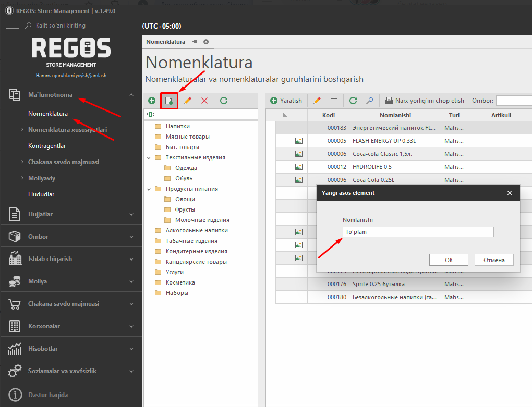Screen dimensions: 532x407
Task: Click 'Hamma guruhlarni yoyish/jamlash' link
Action: point(71,76)
